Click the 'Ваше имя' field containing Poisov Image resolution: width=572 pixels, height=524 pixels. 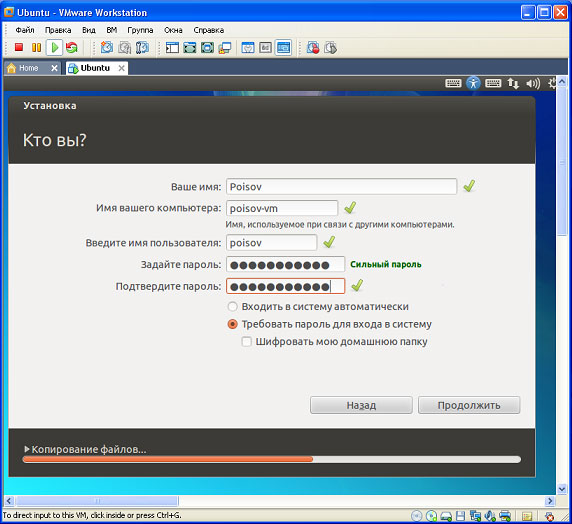tap(341, 186)
